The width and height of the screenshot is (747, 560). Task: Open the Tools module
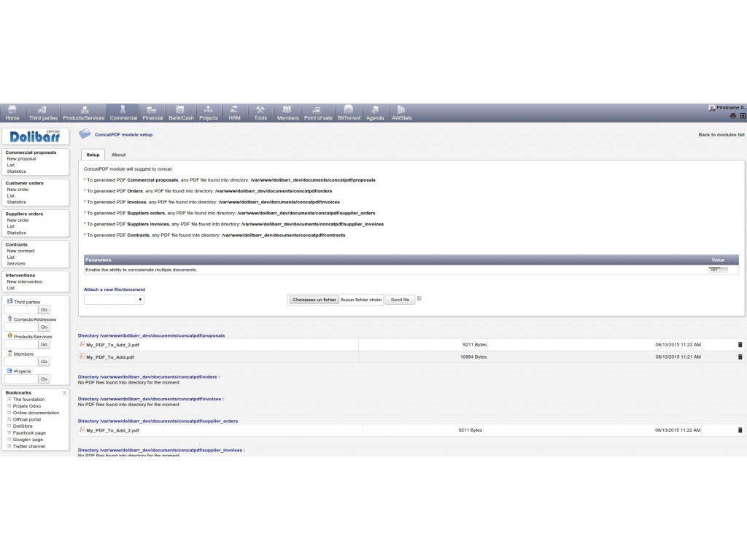[x=260, y=113]
